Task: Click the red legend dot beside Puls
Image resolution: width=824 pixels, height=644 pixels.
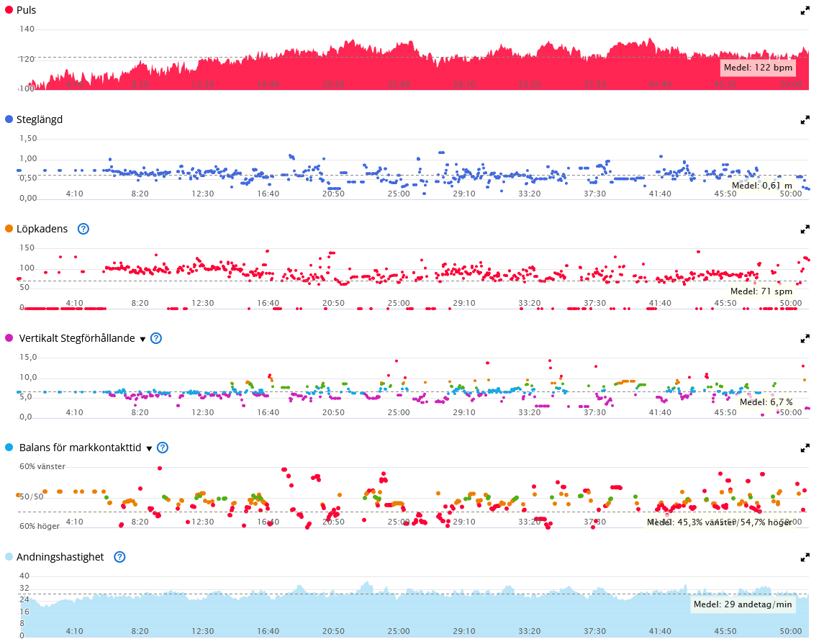Action: point(9,10)
